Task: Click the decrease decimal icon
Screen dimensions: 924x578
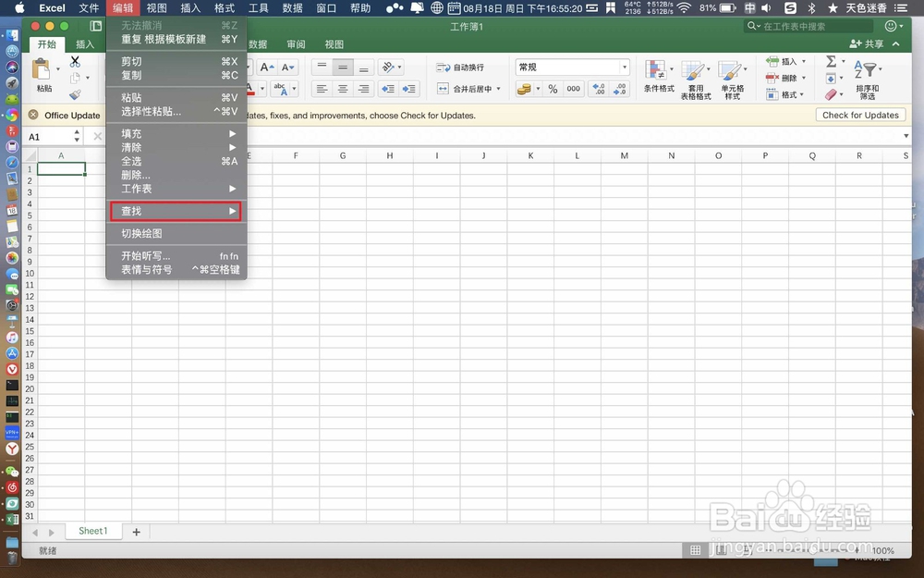Action: click(x=620, y=89)
